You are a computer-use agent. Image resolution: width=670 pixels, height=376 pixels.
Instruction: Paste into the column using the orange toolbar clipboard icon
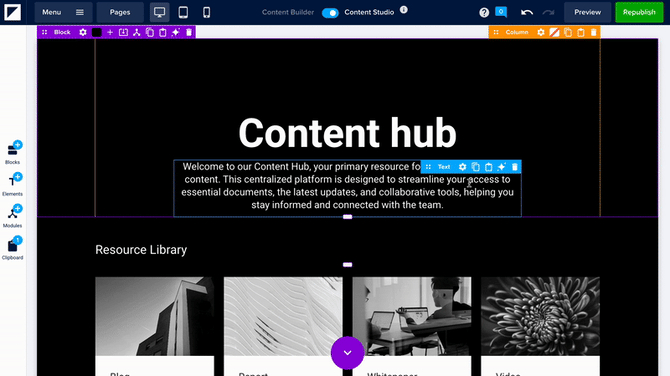[581, 32]
